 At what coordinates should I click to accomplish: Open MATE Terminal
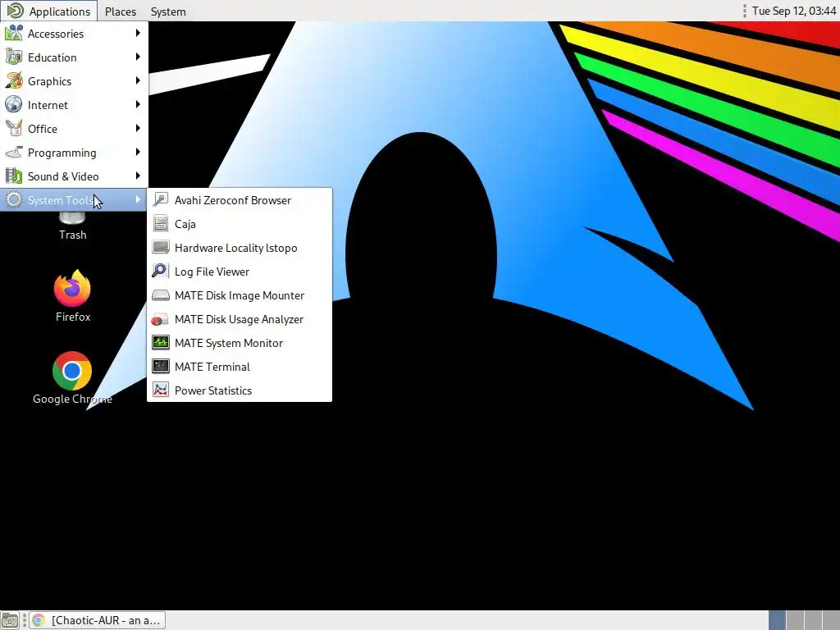tap(240, 367)
